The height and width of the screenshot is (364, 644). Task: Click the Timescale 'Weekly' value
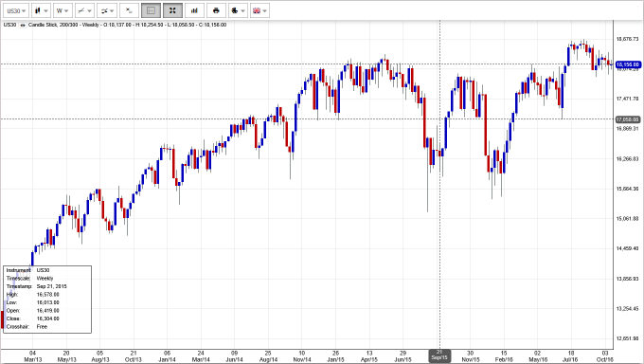tap(45, 279)
